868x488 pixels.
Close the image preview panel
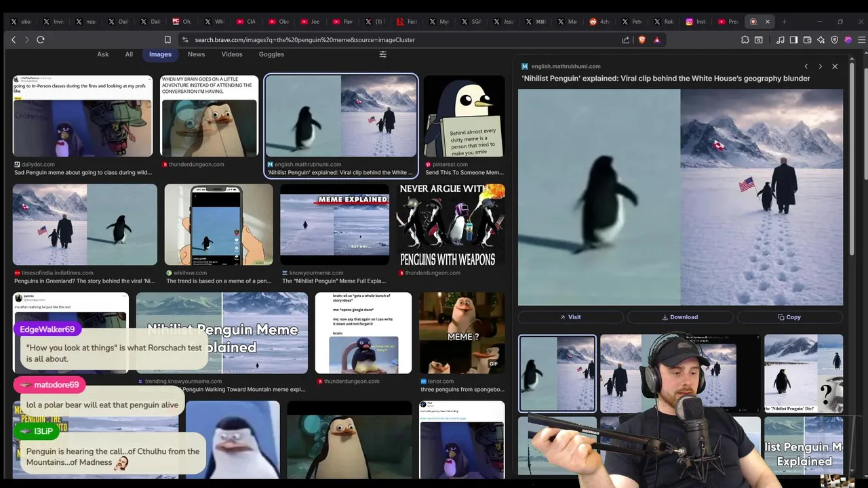click(835, 66)
